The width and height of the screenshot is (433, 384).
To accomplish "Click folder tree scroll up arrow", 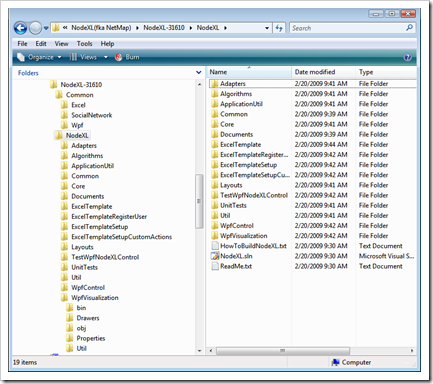I will pos(199,84).
